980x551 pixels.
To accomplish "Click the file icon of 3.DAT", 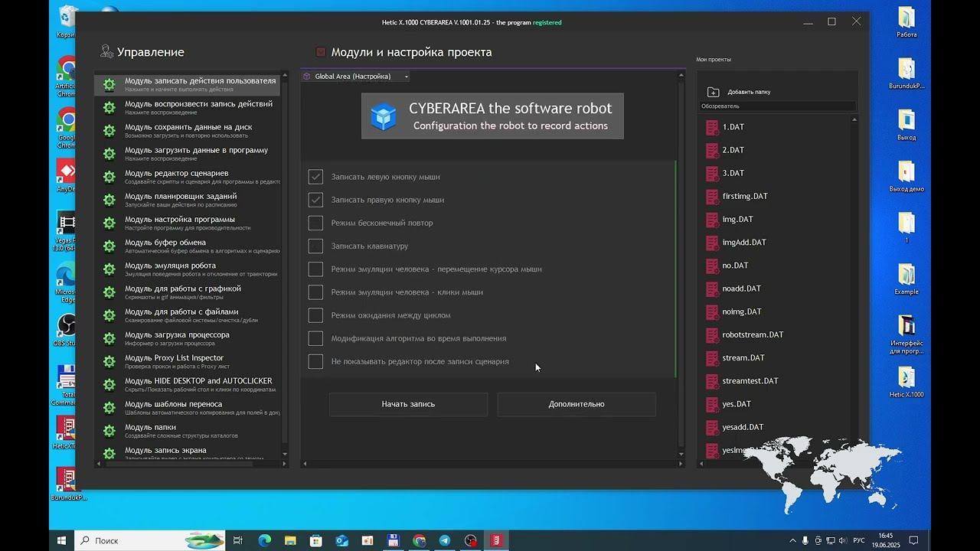I will 712,173.
